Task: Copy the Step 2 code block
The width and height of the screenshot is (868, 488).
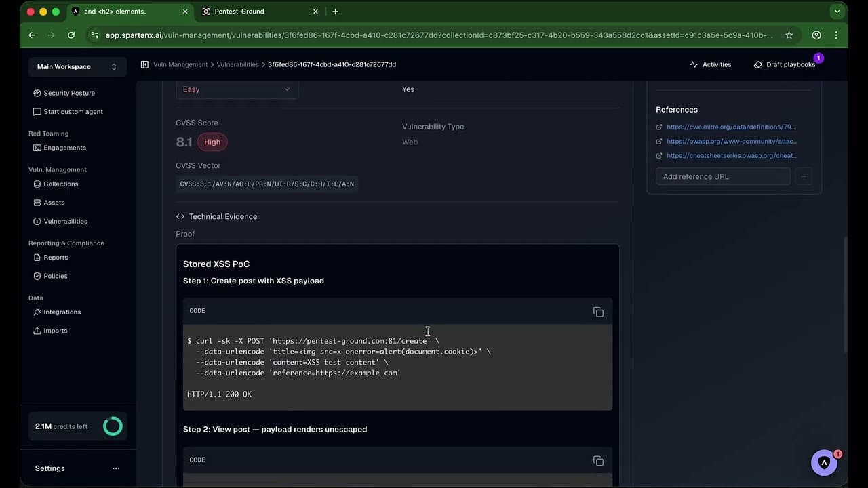Action: point(598,461)
